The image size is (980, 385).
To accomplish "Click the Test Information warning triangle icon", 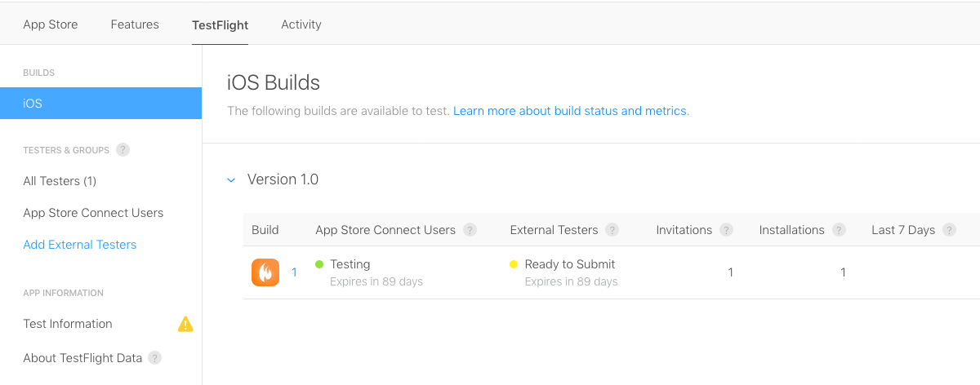I will [185, 324].
